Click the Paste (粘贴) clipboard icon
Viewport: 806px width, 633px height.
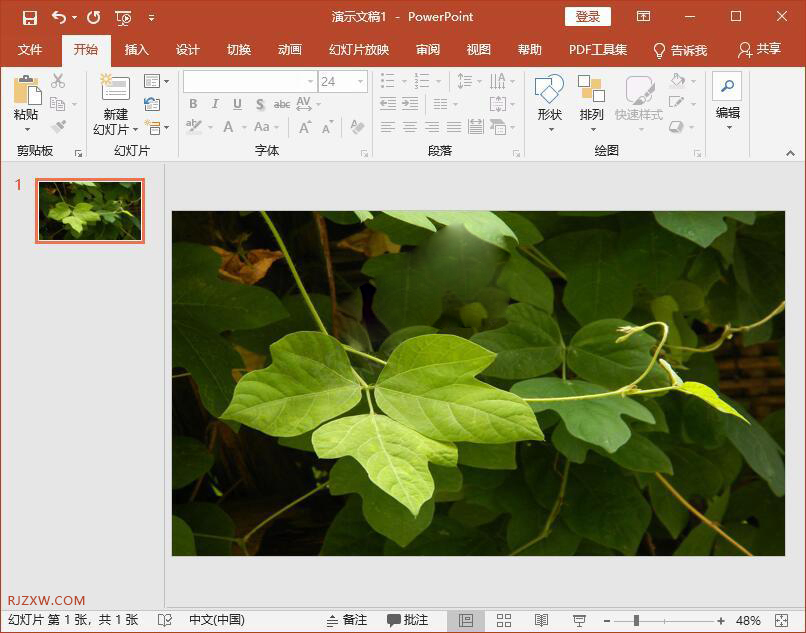coord(26,90)
